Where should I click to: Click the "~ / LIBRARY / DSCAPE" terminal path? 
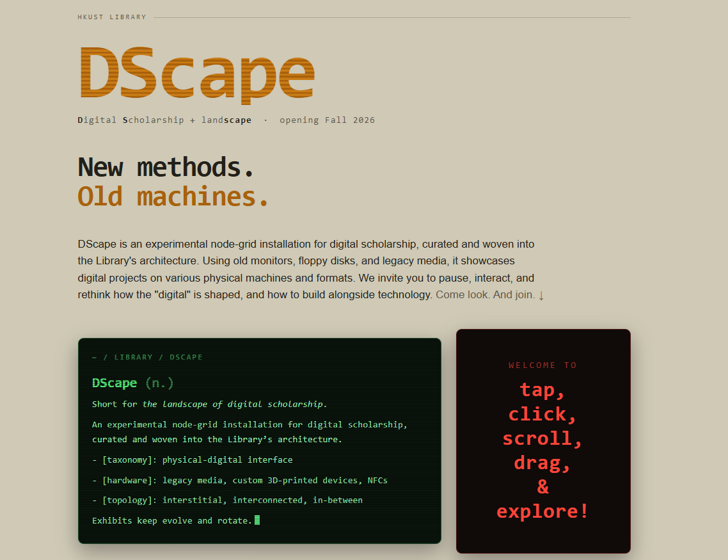tap(147, 357)
